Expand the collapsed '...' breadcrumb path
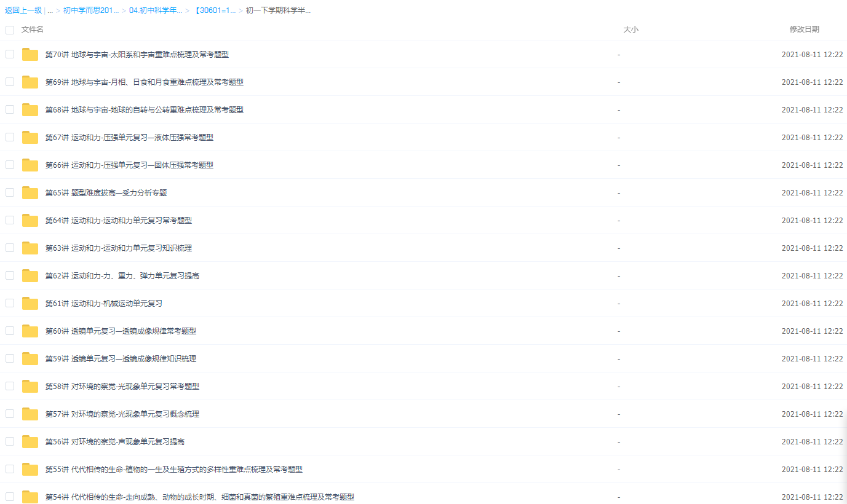 tap(50, 10)
